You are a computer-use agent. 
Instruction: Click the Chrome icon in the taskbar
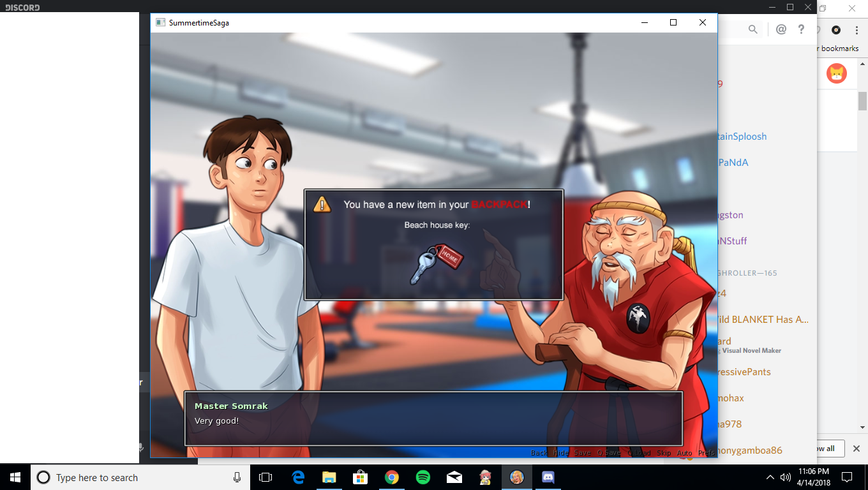[391, 477]
